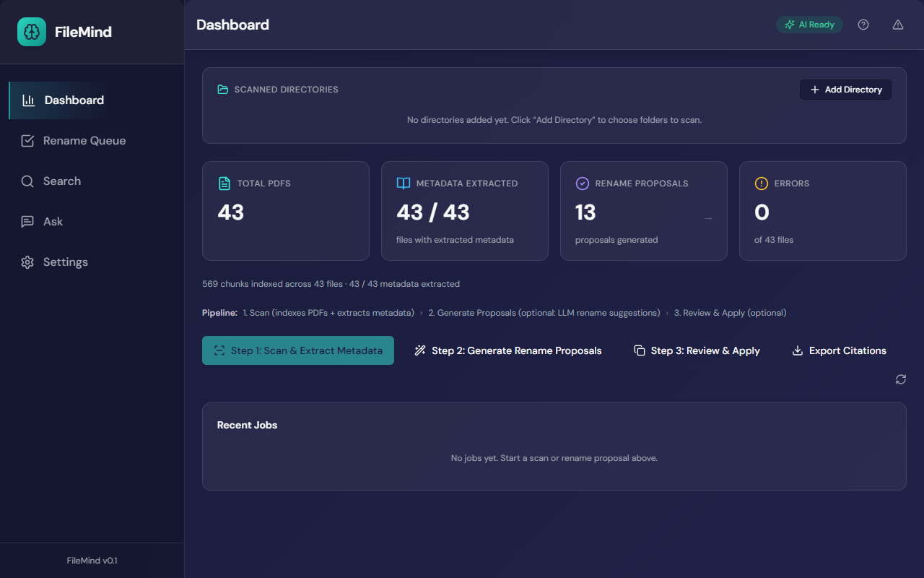Screen dimensions: 924x578
Task: Select the Dashboard chart icon in sidebar
Action: pos(27,100)
